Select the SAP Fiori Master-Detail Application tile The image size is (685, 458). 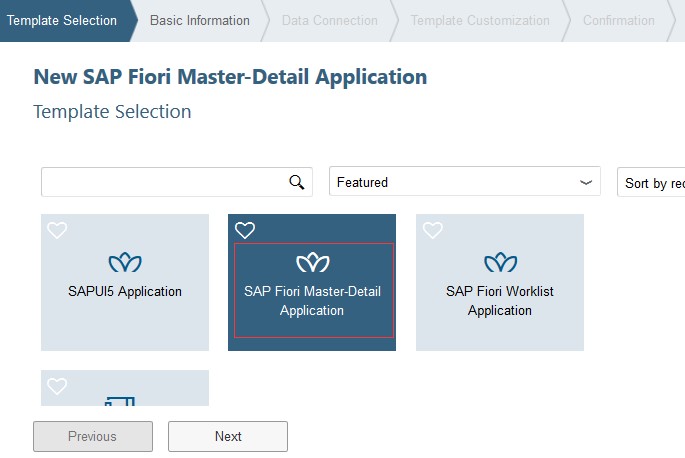point(312,282)
